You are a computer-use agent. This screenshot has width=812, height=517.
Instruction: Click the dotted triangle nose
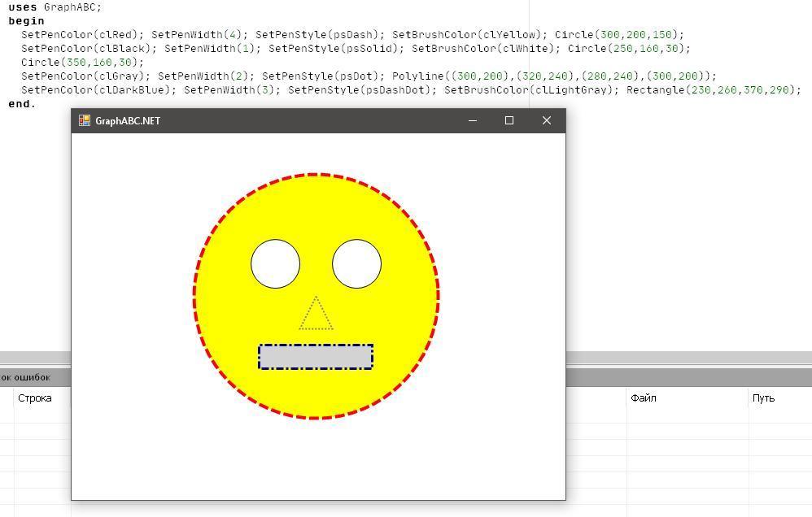pyautogui.click(x=316, y=313)
